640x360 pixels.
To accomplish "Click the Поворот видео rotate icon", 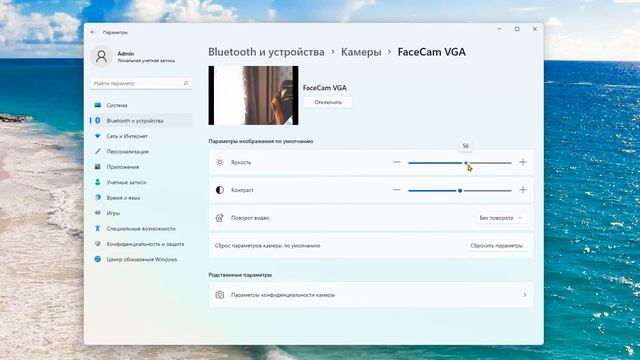I will click(220, 218).
